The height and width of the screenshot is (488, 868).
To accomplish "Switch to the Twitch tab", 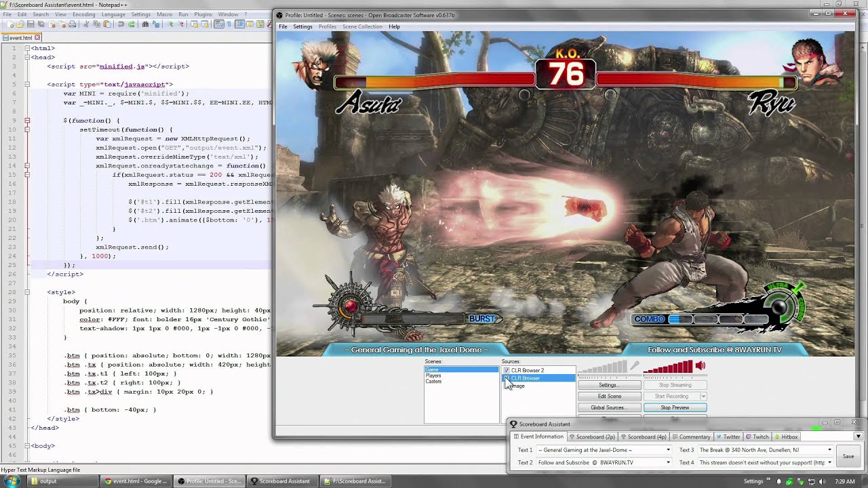I will [757, 436].
